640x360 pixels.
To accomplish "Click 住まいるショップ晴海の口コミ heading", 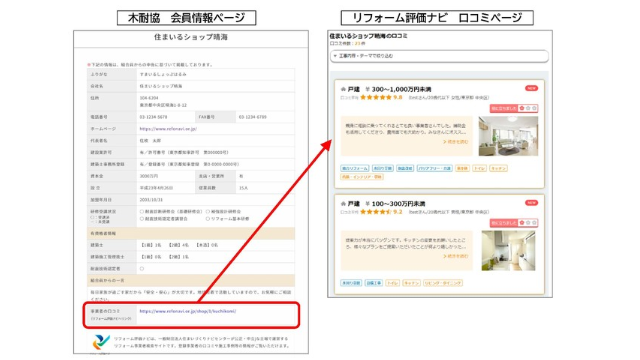I will (x=369, y=36).
